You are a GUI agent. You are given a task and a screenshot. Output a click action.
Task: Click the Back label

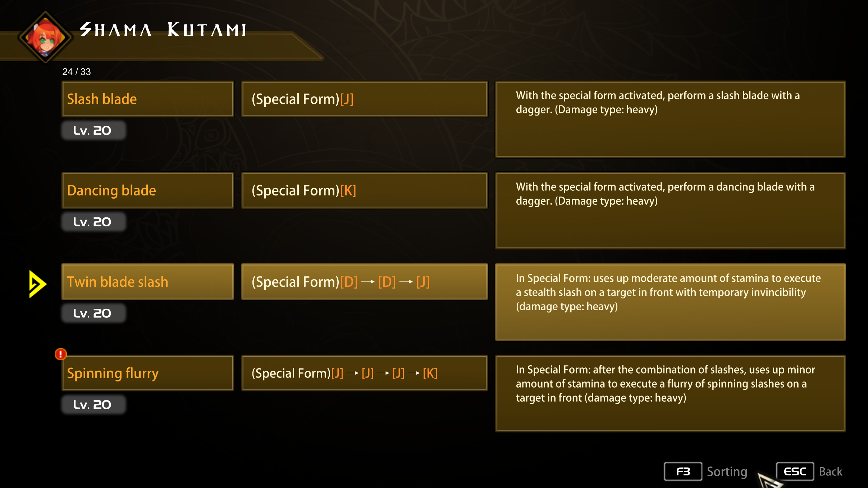point(831,471)
